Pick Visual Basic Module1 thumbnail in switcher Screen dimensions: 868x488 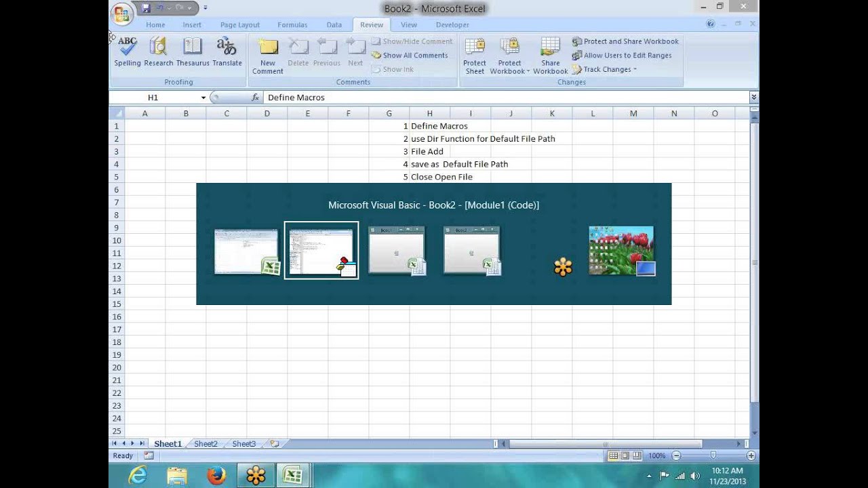(321, 251)
